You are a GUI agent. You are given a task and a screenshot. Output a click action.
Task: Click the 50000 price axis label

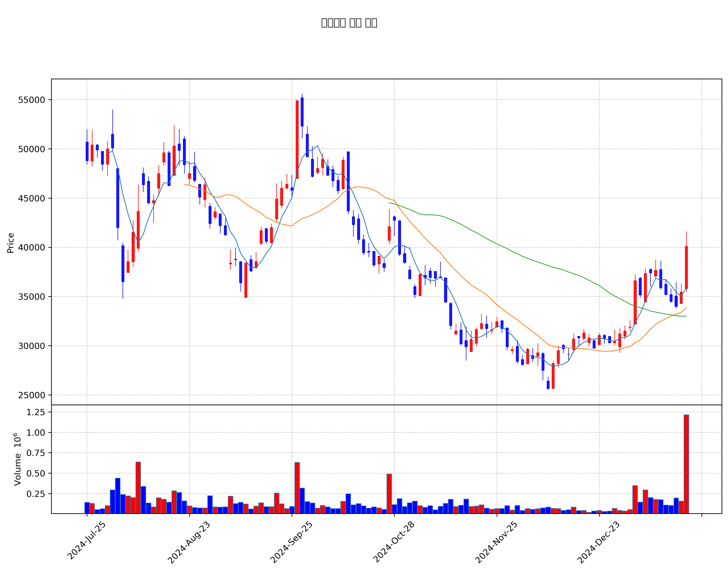[31, 149]
